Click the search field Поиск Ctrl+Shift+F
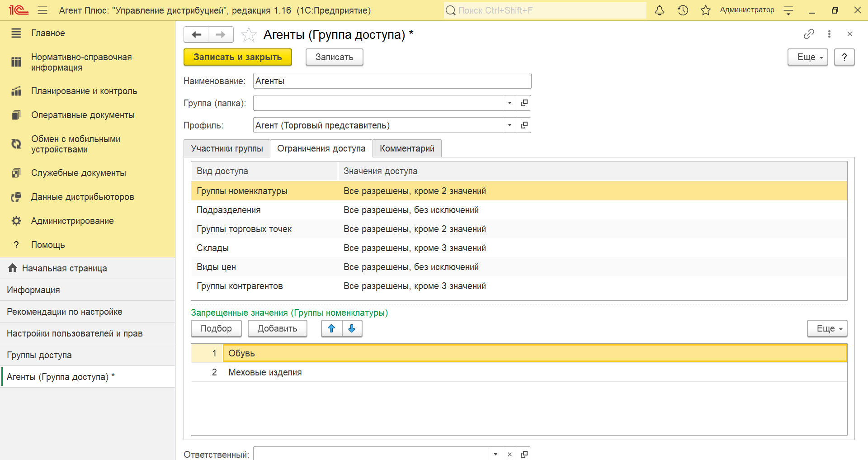The height and width of the screenshot is (460, 868). (545, 10)
